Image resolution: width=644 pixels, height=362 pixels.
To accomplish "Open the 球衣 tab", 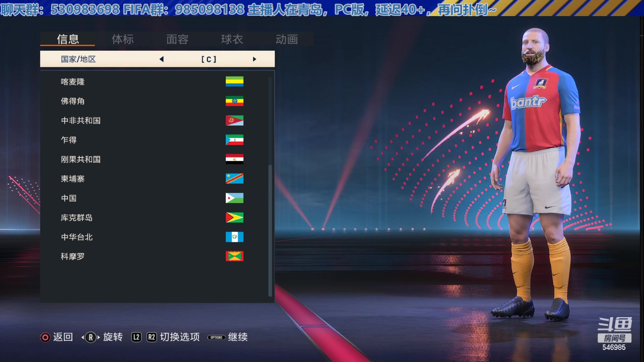I will pos(232,39).
